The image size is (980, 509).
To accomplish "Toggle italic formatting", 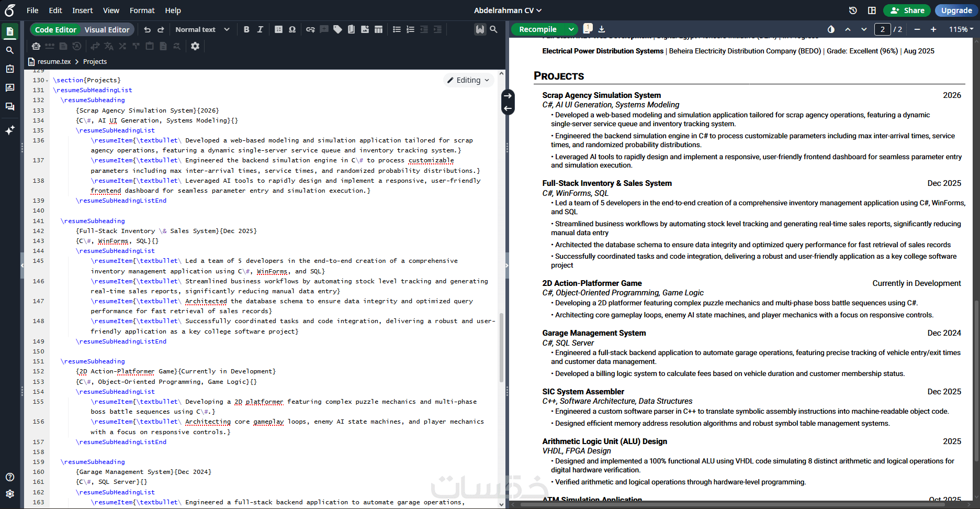I will point(260,30).
